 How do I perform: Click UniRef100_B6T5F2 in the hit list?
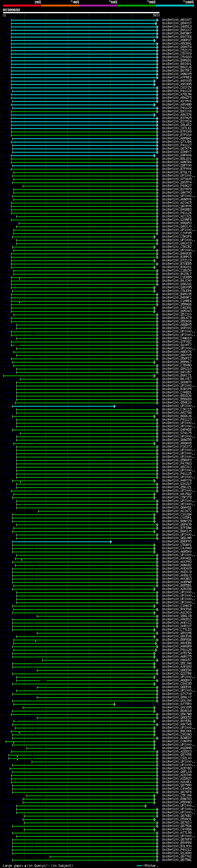[177, 71]
